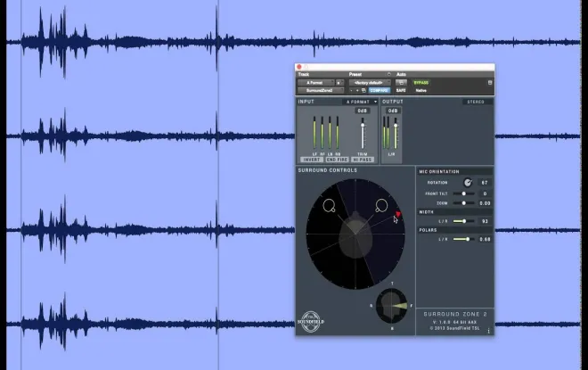Open the SurroundZone2 plugin selector dropdown
Image resolution: width=588 pixels, height=370 pixels.
coord(320,90)
